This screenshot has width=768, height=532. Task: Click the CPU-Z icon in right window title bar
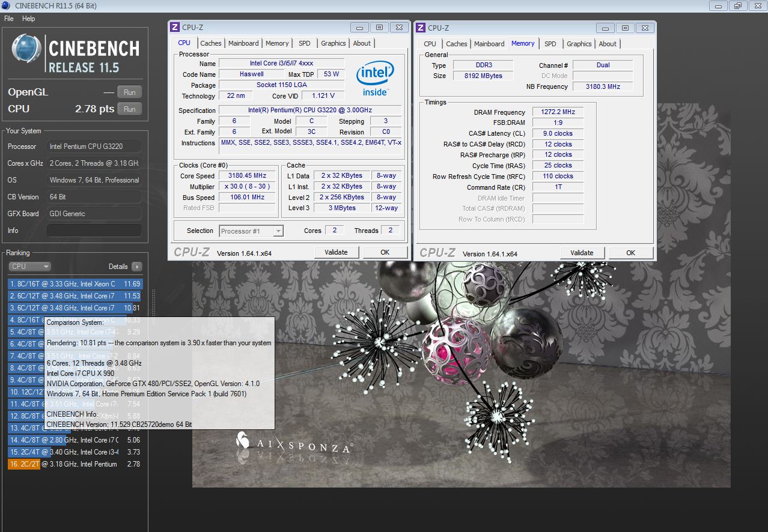(x=421, y=28)
